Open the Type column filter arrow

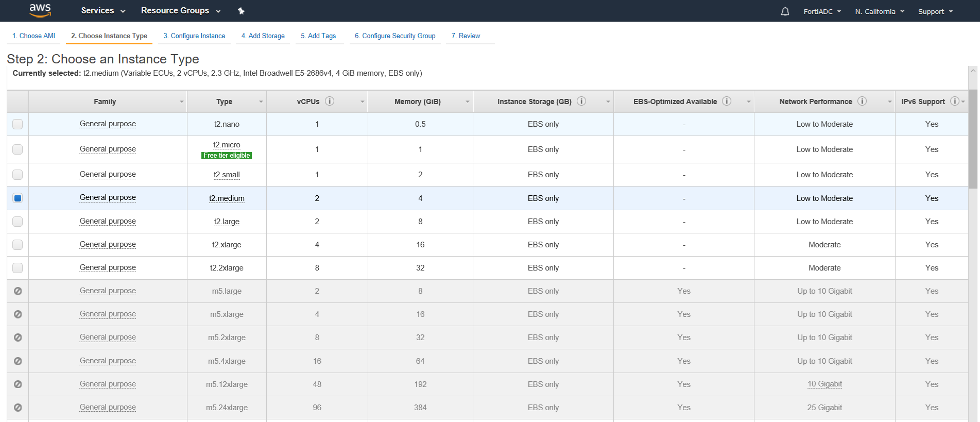point(261,102)
